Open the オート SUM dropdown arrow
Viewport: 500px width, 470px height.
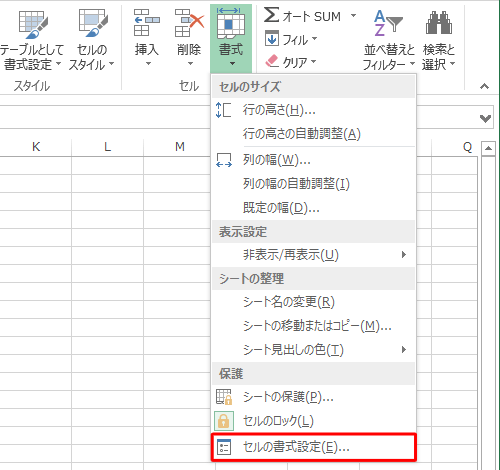[353, 16]
